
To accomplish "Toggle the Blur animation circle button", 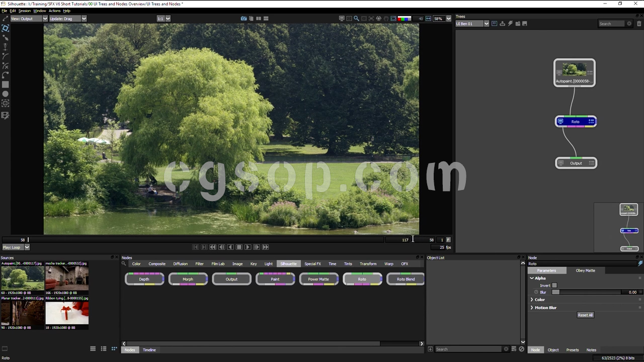I will (536, 292).
